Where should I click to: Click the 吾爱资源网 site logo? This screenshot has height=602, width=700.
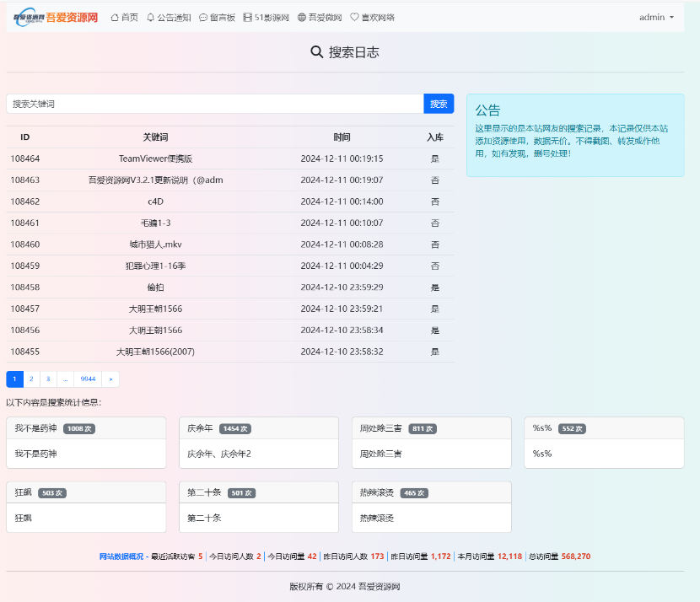(56, 18)
